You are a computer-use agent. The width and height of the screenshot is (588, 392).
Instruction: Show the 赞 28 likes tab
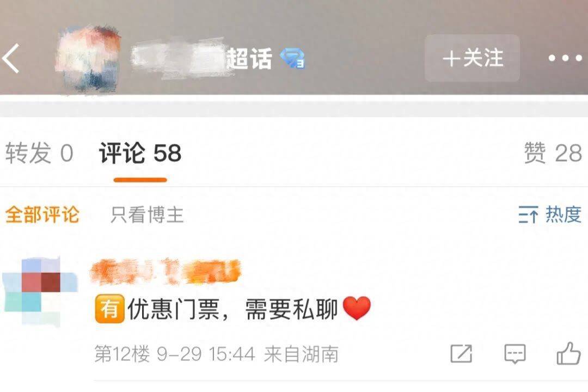(553, 153)
